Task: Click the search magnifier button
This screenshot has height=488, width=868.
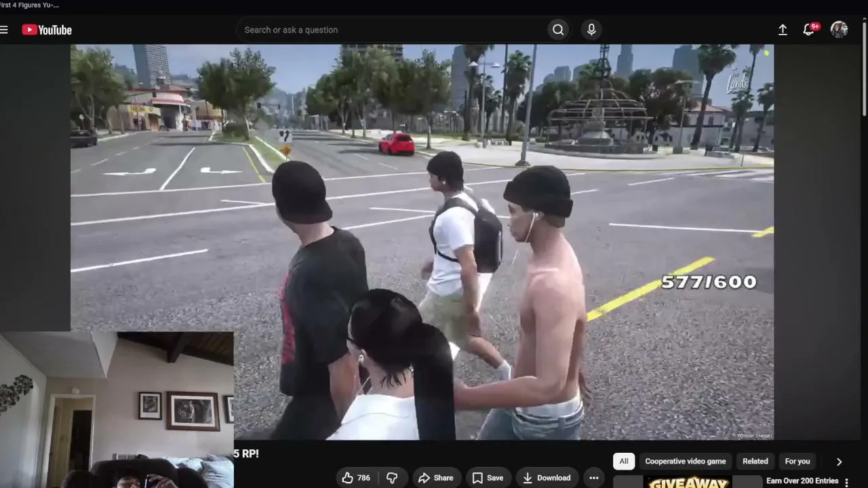Action: point(558,30)
